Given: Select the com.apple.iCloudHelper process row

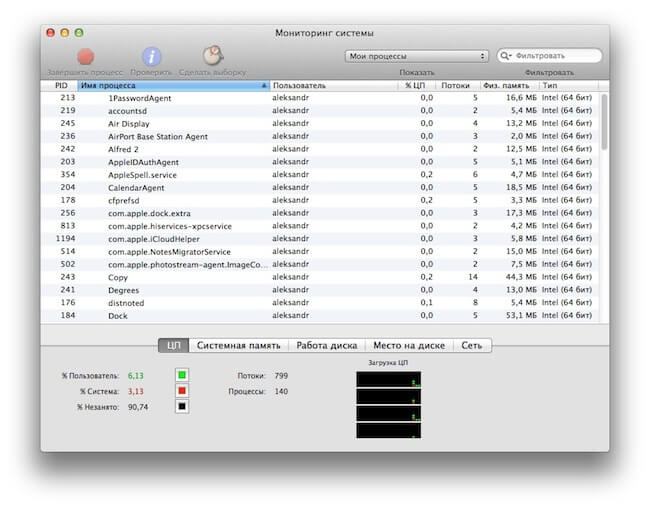Looking at the screenshot, I should tap(320, 239).
